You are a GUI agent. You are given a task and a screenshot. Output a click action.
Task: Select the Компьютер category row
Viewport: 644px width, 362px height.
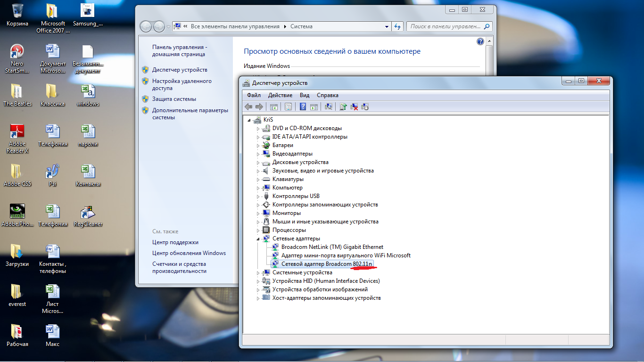[x=288, y=188]
